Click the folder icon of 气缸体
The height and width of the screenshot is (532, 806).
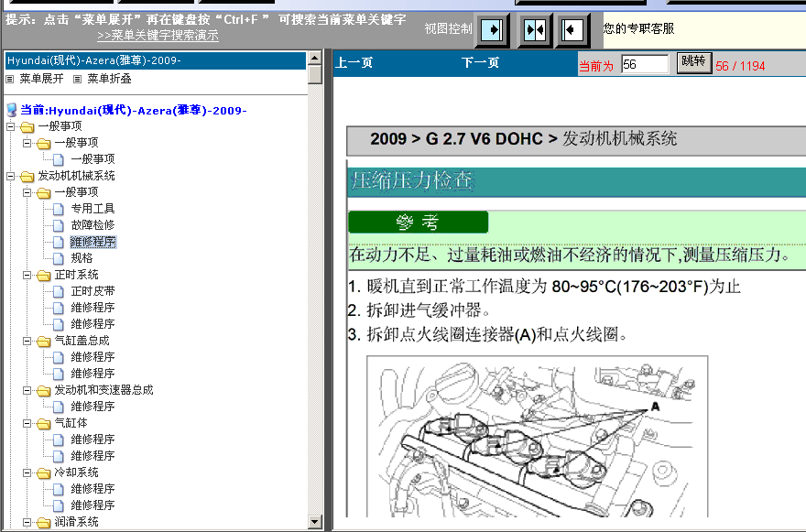tap(44, 423)
